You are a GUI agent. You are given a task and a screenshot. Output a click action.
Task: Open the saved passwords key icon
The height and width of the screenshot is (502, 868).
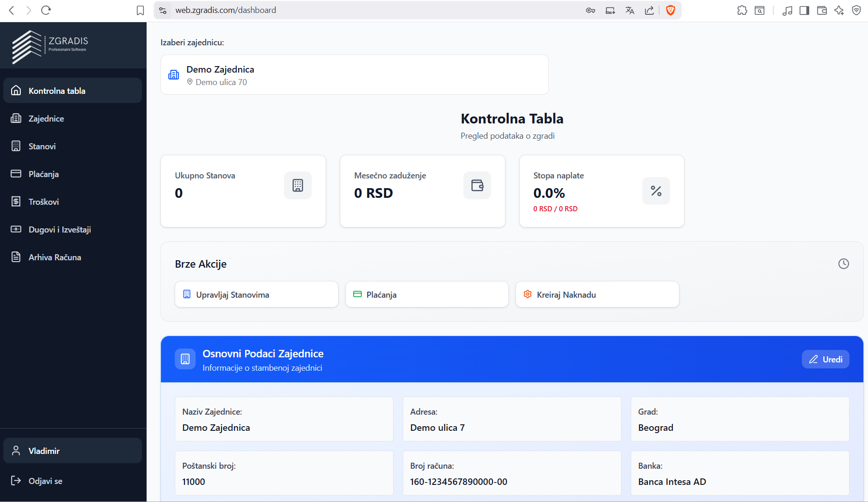[x=591, y=10]
